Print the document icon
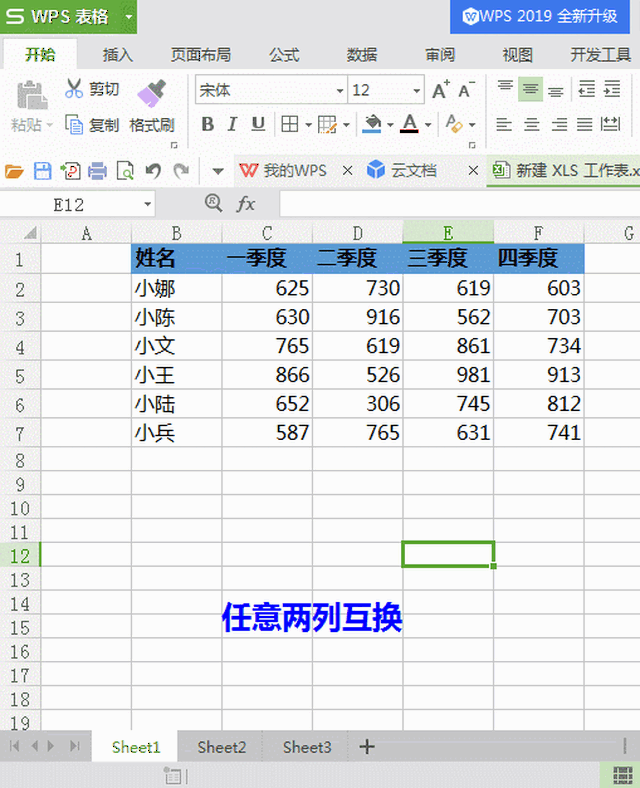640x788 pixels. point(97,171)
